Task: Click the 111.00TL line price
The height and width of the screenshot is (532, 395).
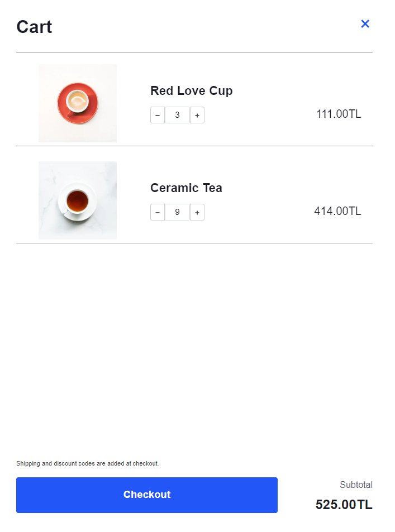Action: 339,114
